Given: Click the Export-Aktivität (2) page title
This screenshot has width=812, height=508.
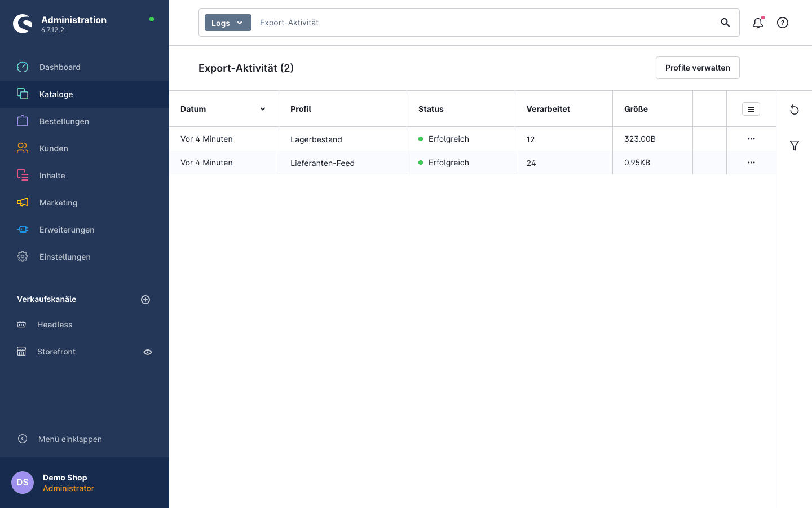Looking at the screenshot, I should [x=246, y=68].
